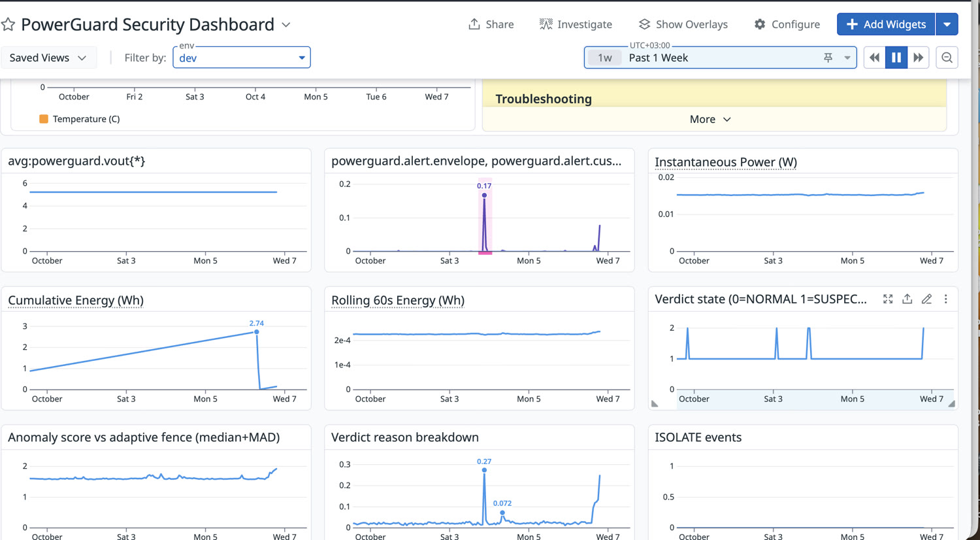980x540 pixels.
Task: Click the avg:powerguard.vout{*} widget title
Action: pyautogui.click(x=76, y=161)
